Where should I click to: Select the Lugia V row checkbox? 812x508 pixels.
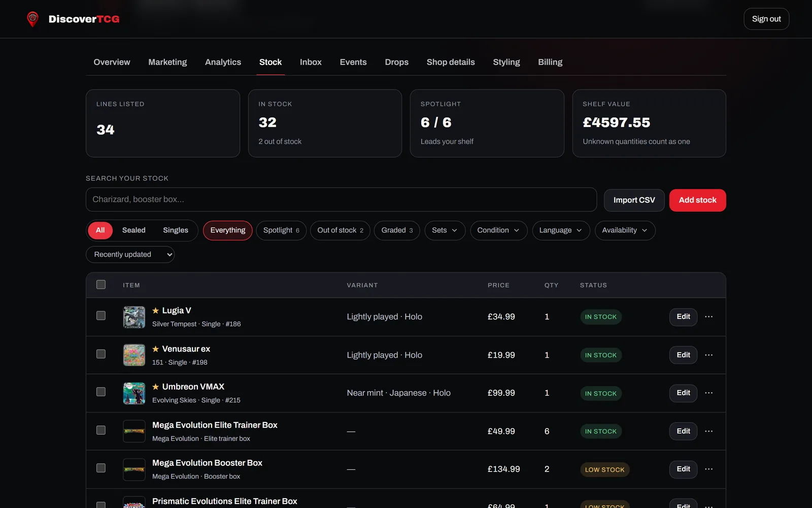101,315
